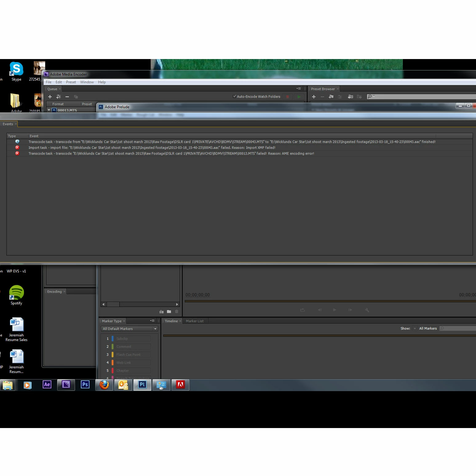Click the trash delete icon in Prelude project panel

click(177, 311)
